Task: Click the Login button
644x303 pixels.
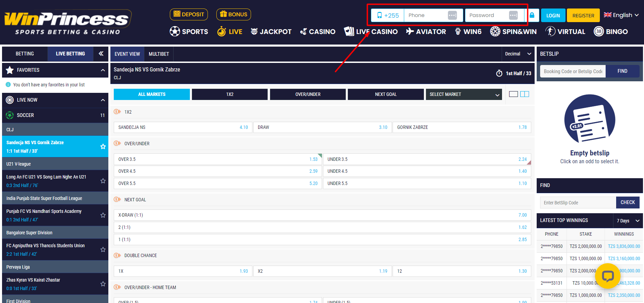Action: click(553, 15)
